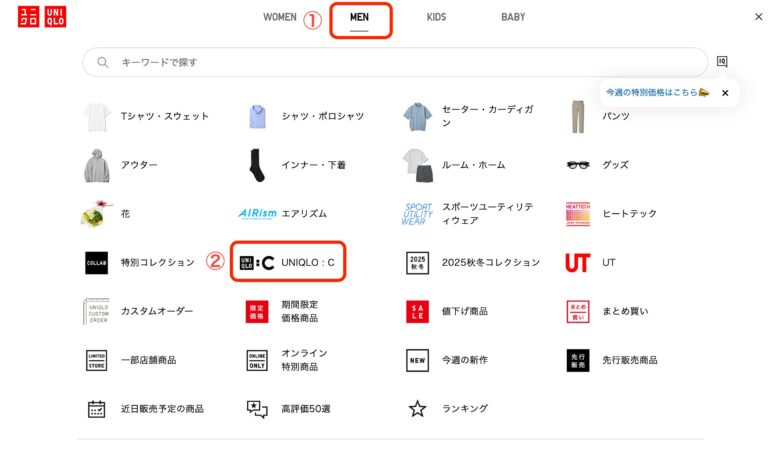This screenshot has width=780, height=458.
Task: Select the アウター hoodie thumbnail
Action: 97,165
